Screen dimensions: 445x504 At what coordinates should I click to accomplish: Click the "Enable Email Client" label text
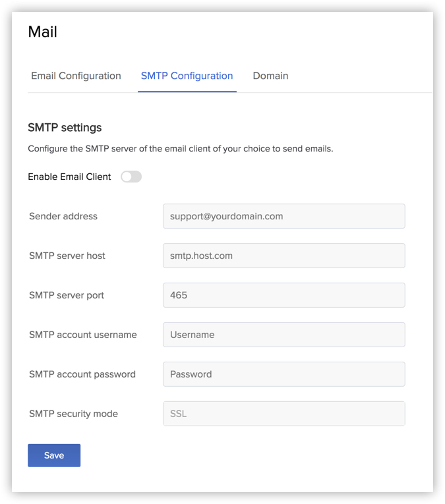(69, 177)
